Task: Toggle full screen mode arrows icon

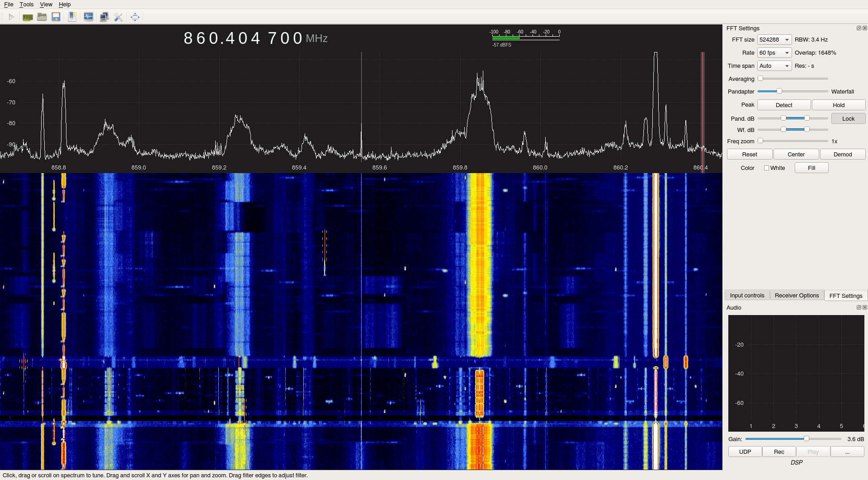Action: coord(135,17)
